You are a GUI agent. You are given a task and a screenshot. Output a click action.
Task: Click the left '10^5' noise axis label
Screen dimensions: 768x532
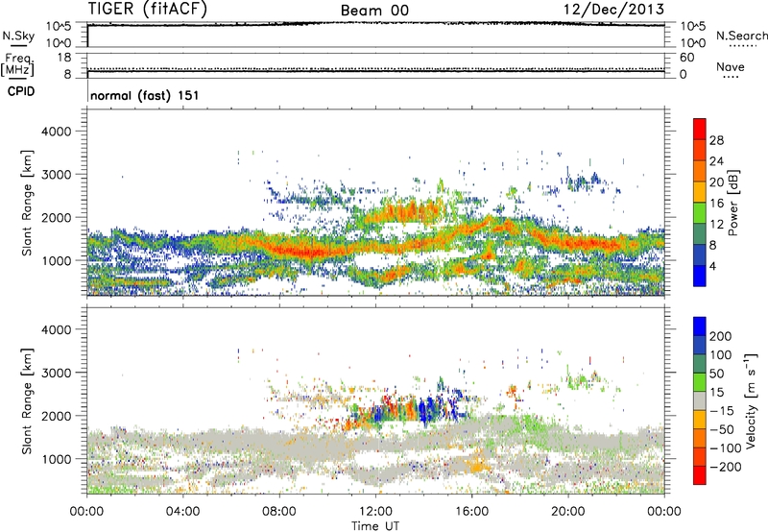[59, 27]
